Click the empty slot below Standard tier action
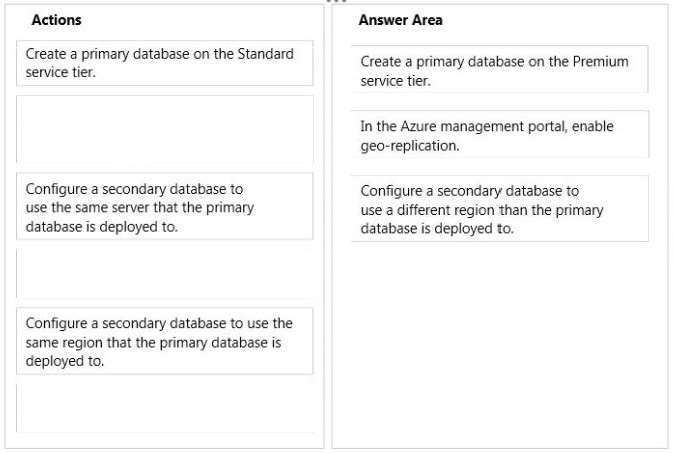Image resolution: width=673 pixels, height=453 pixels. (x=165, y=129)
